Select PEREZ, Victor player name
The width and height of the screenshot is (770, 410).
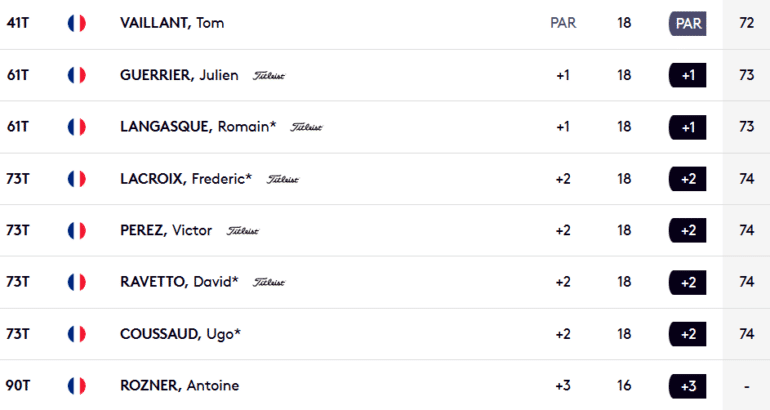(x=166, y=231)
